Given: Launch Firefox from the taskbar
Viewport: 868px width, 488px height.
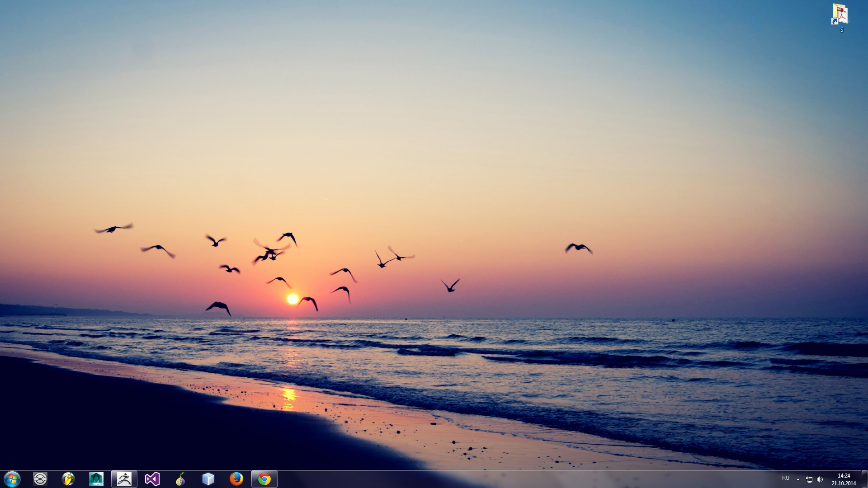Looking at the screenshot, I should pyautogui.click(x=236, y=479).
